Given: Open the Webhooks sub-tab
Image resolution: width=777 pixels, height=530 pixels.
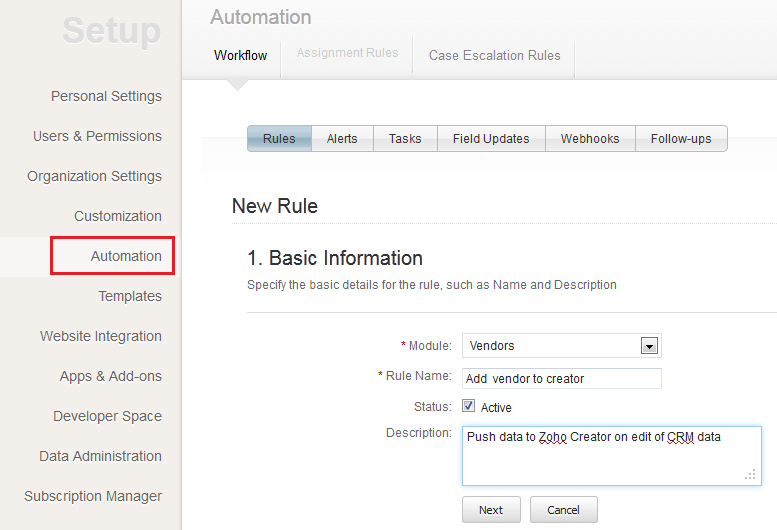Looking at the screenshot, I should click(590, 139).
